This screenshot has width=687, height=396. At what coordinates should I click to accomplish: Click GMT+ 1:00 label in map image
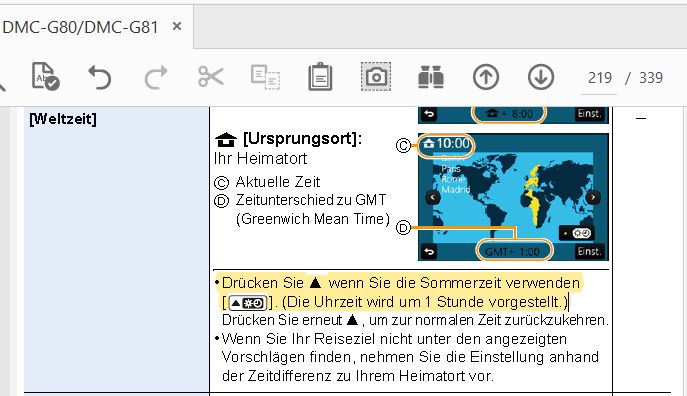click(513, 252)
